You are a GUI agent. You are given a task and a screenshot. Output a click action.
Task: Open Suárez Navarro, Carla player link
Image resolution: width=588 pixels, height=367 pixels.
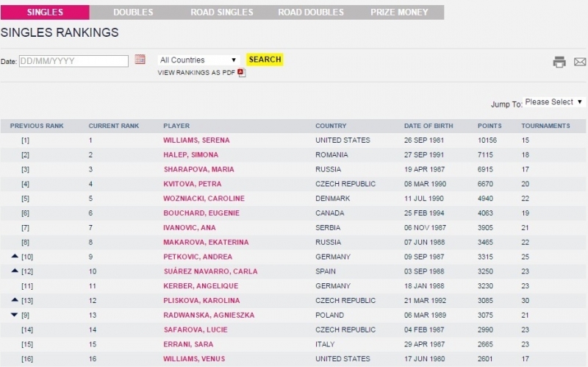click(210, 271)
